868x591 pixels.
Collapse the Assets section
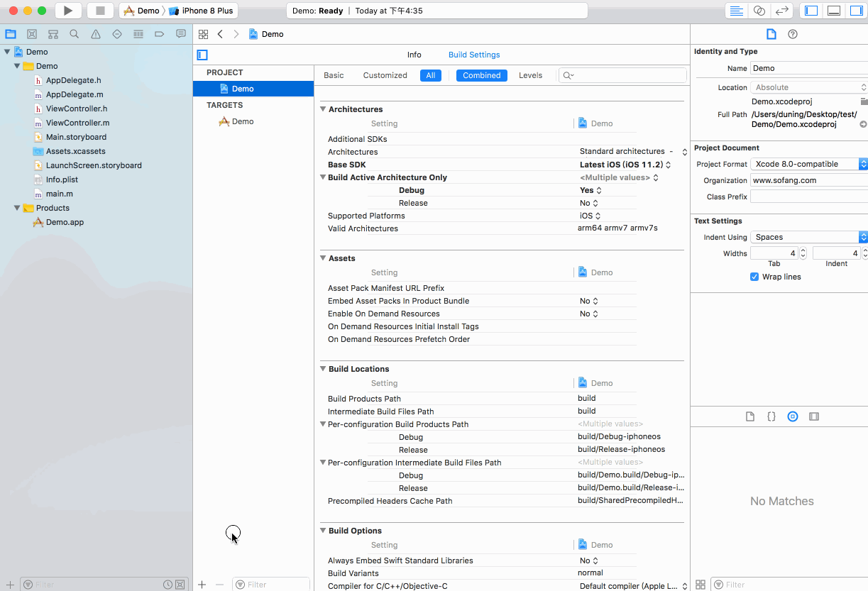click(x=323, y=258)
